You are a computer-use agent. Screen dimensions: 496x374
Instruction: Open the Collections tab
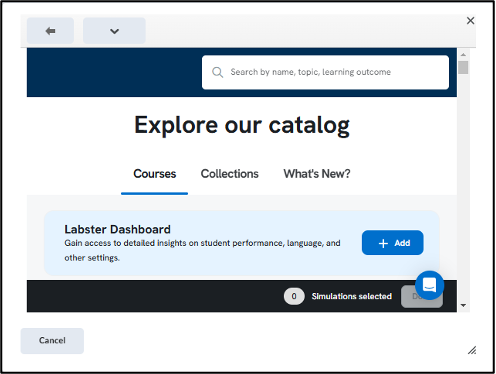(x=230, y=174)
